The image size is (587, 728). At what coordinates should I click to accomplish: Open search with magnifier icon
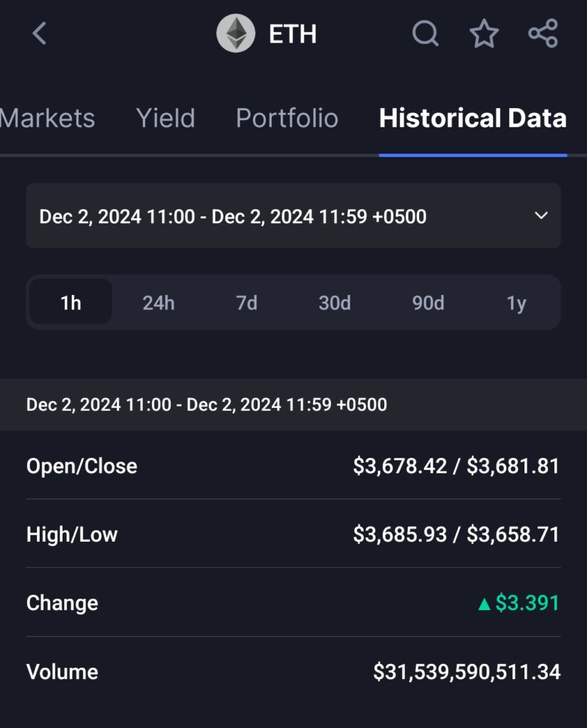coord(425,33)
